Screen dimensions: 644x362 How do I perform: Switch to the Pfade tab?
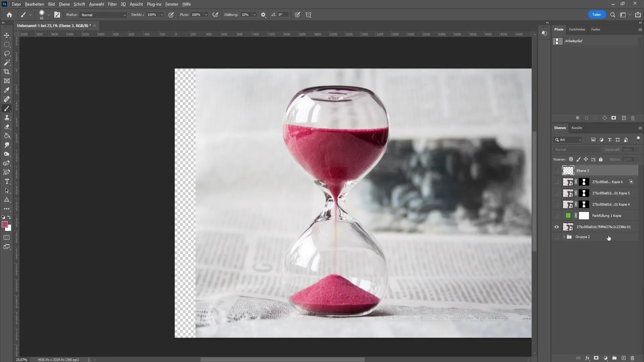(558, 29)
